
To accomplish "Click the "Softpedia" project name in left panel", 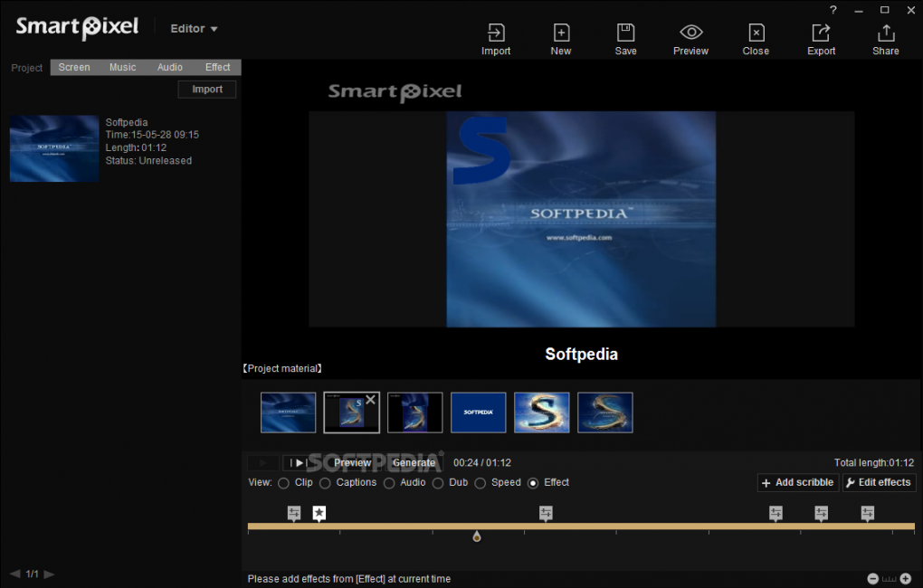I will tap(127, 122).
